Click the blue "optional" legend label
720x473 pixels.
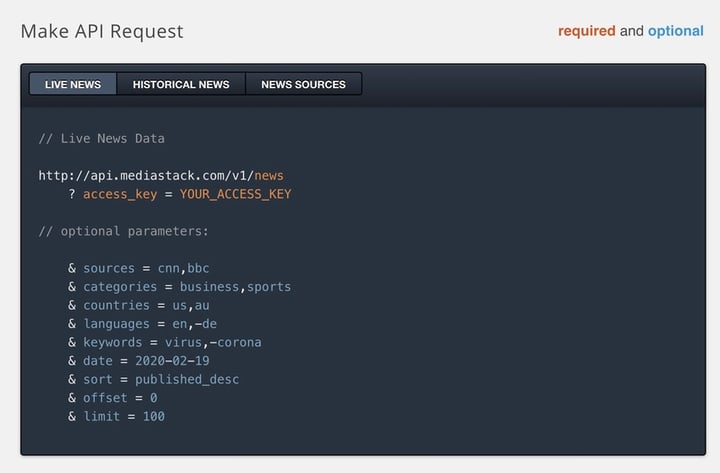(675, 31)
